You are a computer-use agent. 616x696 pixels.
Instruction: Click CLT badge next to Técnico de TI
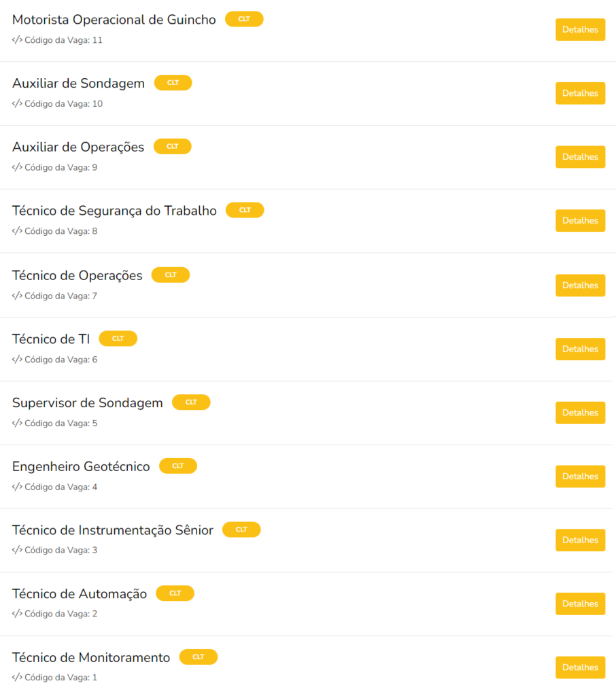pyautogui.click(x=118, y=338)
